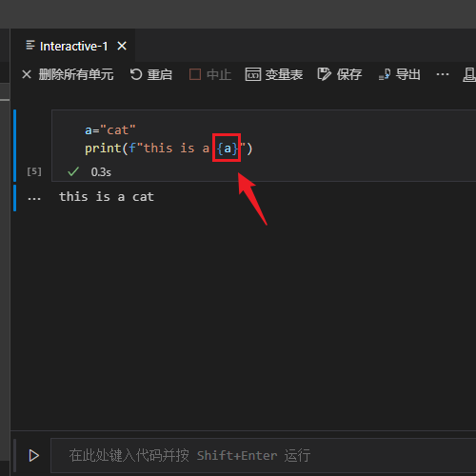Switch to the Interactive-1 tab
476x476 pixels.
pos(73,47)
